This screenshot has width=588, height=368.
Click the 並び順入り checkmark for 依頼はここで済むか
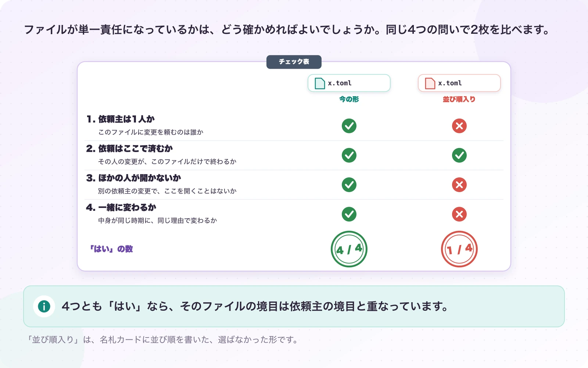coord(459,155)
